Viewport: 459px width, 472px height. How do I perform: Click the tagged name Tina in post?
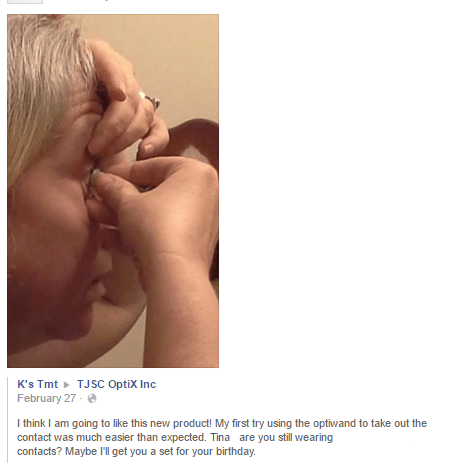coord(220,437)
